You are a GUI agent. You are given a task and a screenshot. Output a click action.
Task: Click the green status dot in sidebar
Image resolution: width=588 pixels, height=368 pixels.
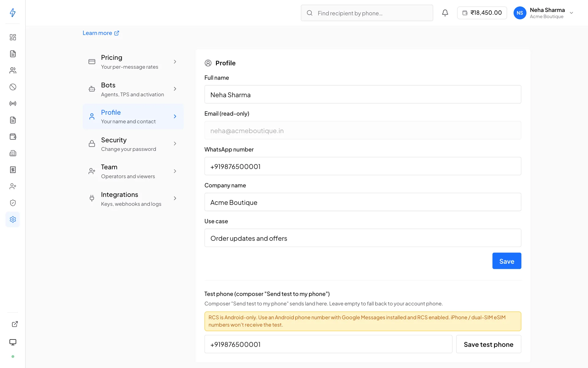tap(13, 357)
